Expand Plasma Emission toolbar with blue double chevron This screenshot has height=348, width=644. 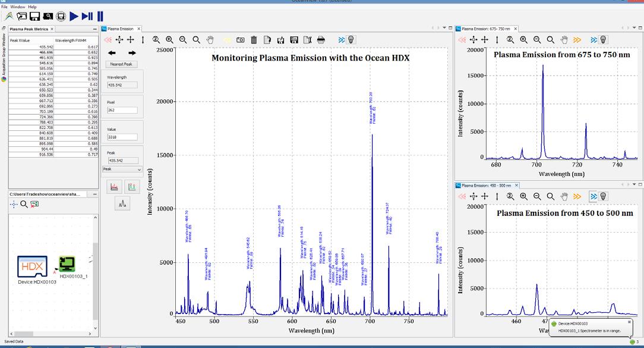click(342, 40)
